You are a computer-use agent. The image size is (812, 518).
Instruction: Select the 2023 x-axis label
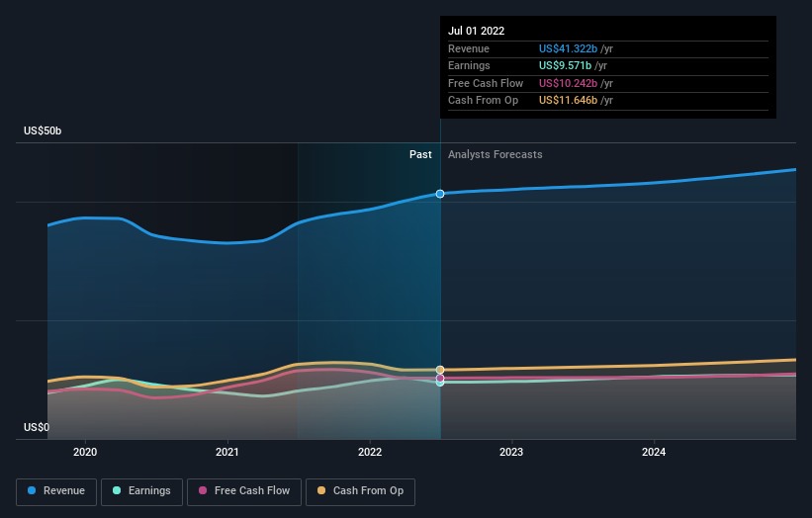point(511,452)
